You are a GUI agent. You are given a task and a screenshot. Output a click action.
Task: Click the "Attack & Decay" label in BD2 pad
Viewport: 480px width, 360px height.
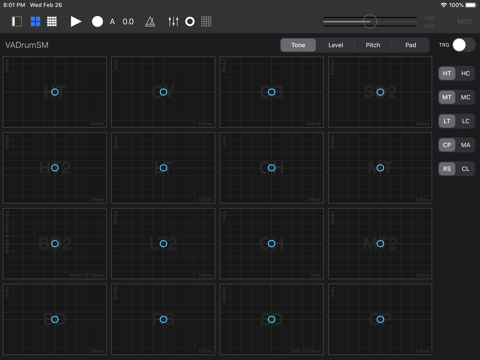coord(87,275)
